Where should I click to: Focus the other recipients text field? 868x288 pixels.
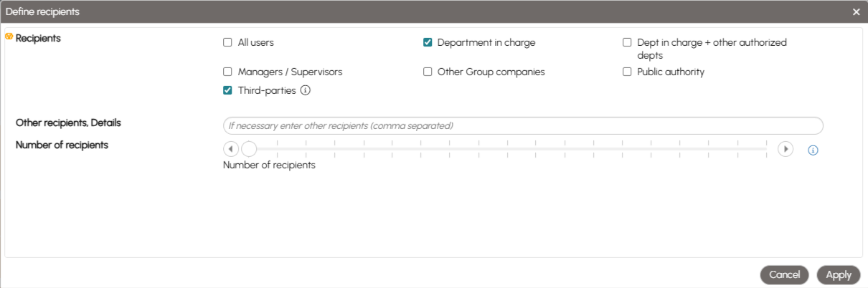coord(522,126)
